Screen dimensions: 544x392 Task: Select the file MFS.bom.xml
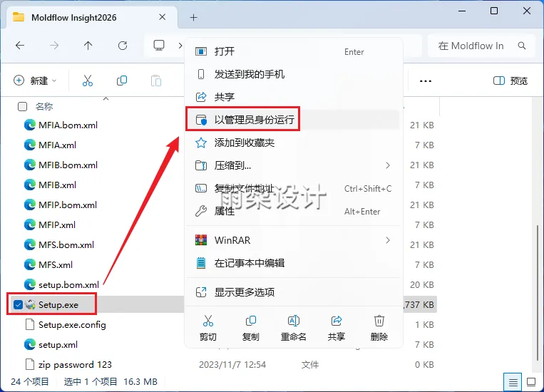point(66,245)
